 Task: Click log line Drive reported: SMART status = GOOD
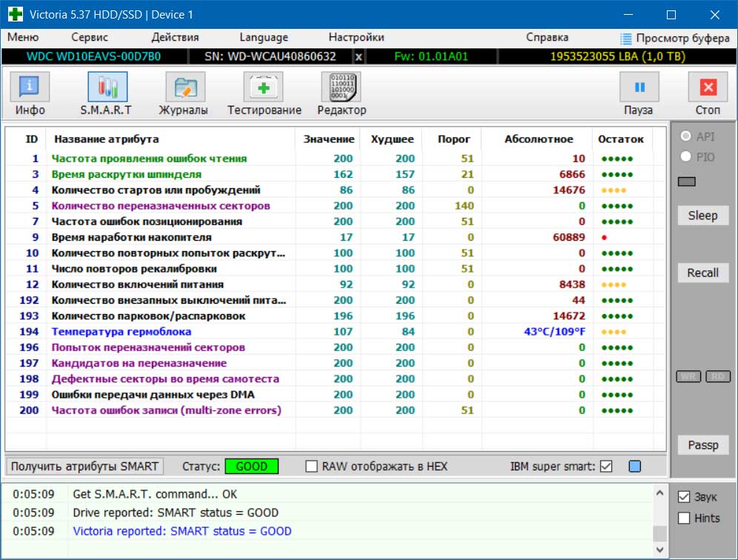[x=176, y=513]
